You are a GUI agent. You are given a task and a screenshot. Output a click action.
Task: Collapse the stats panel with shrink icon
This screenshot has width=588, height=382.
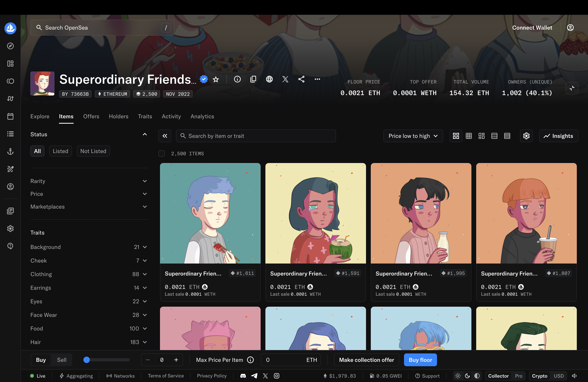(572, 88)
